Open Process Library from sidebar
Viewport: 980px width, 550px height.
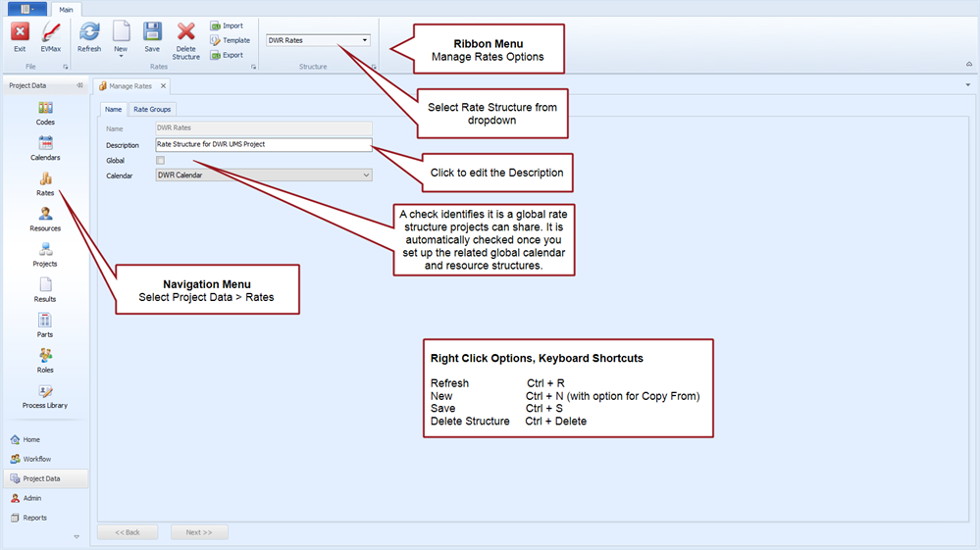click(x=45, y=396)
